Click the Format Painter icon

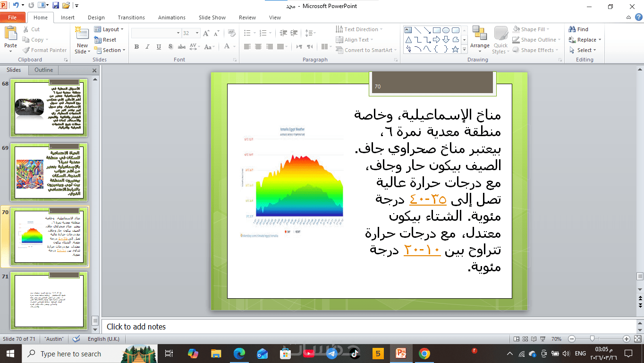(26, 50)
